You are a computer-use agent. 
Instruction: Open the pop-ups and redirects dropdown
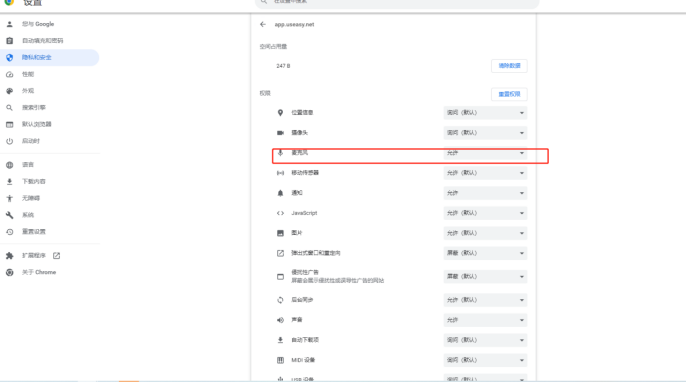(x=485, y=253)
